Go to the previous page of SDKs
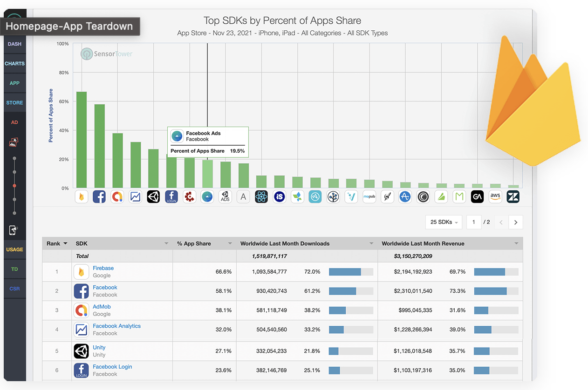The width and height of the screenshot is (588, 390). pos(501,222)
